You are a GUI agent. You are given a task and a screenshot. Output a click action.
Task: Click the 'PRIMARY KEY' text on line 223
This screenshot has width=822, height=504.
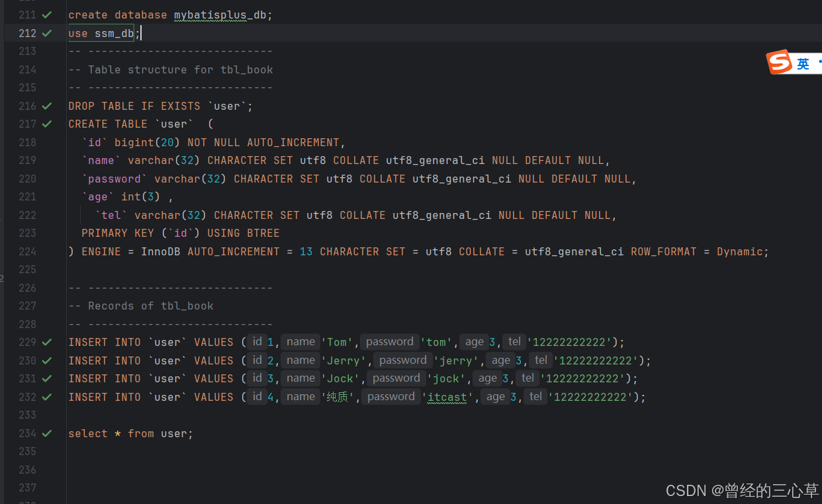(118, 233)
